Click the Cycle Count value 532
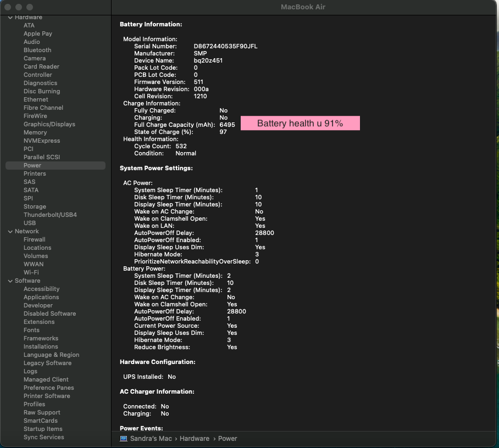 pos(181,146)
